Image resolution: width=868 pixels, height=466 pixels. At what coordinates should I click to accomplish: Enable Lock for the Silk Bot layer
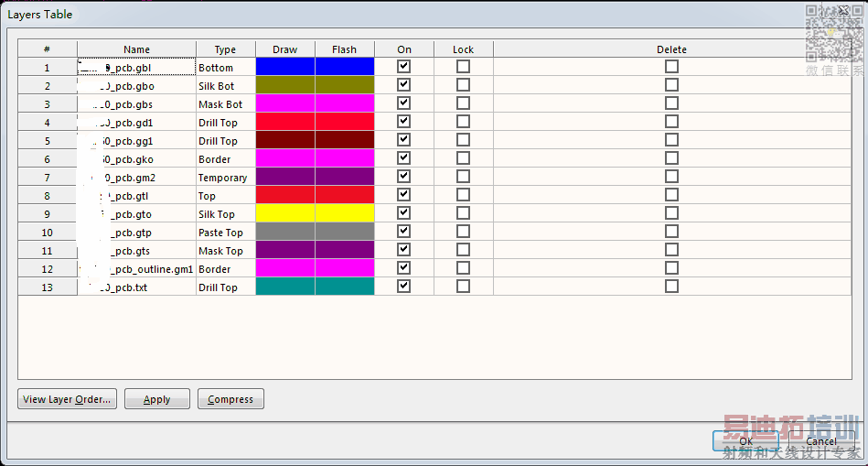pos(464,85)
